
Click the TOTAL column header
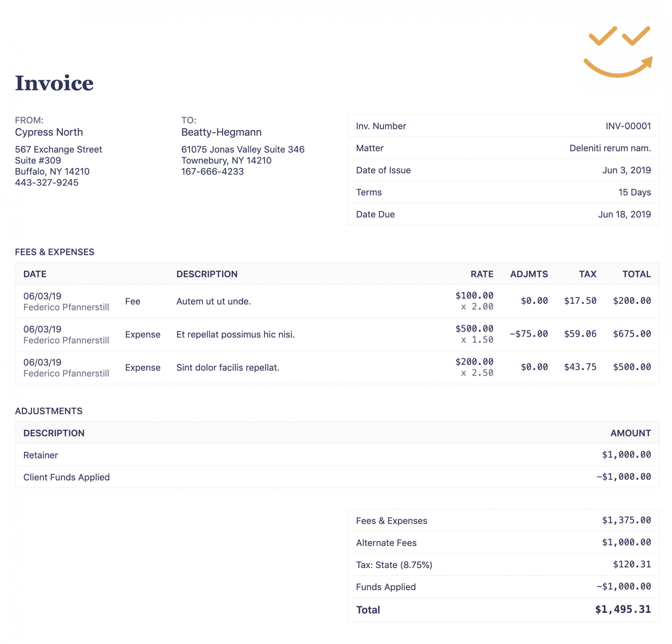[x=637, y=274]
